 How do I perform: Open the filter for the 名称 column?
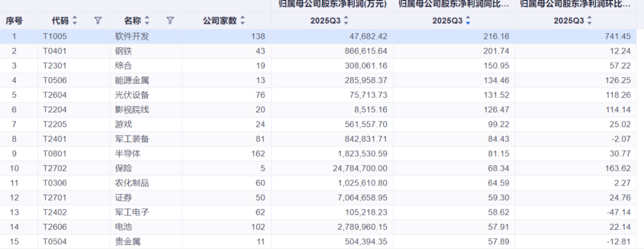tap(171, 20)
